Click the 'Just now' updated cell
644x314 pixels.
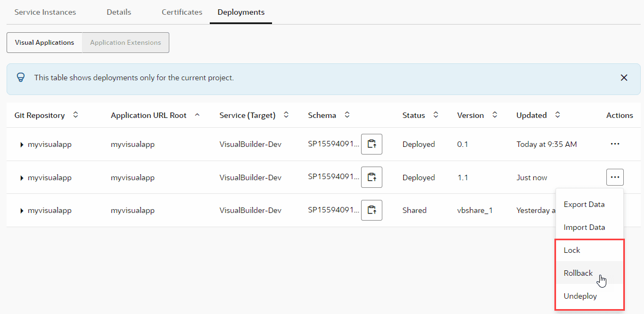click(531, 177)
